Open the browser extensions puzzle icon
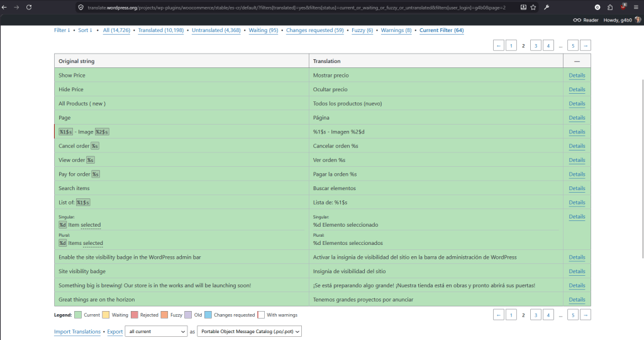644x340 pixels. point(610,8)
